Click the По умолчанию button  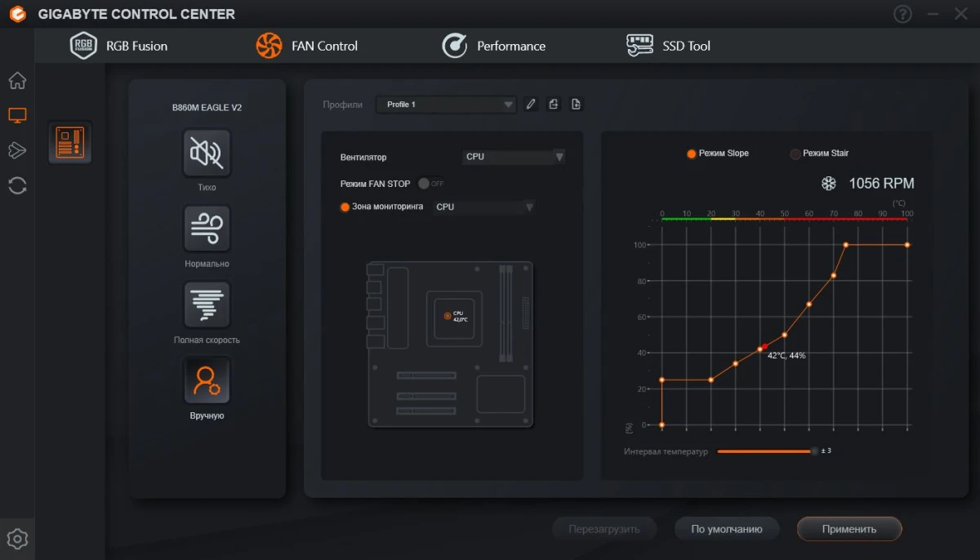click(727, 529)
